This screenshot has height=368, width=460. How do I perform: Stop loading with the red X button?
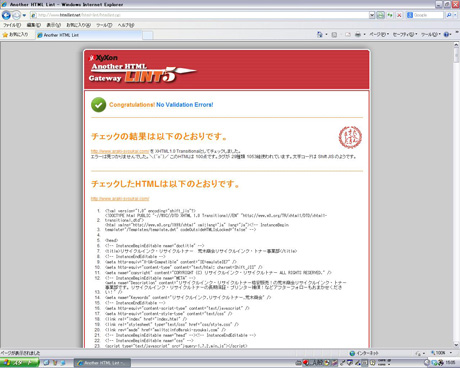click(x=399, y=15)
